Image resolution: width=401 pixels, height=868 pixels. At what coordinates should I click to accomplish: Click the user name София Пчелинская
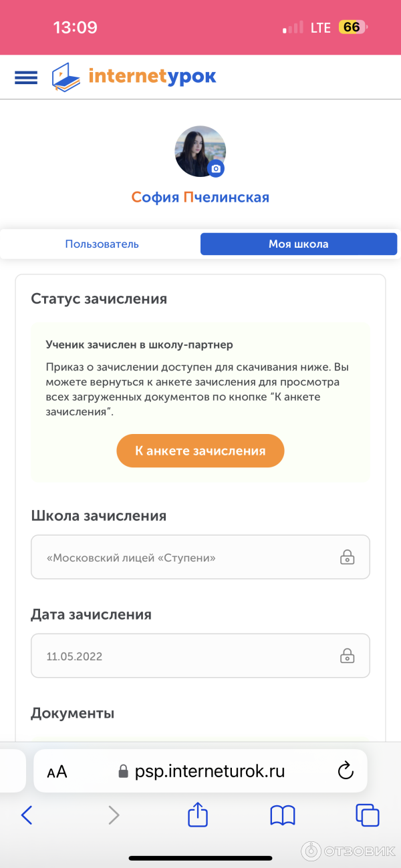click(x=200, y=197)
